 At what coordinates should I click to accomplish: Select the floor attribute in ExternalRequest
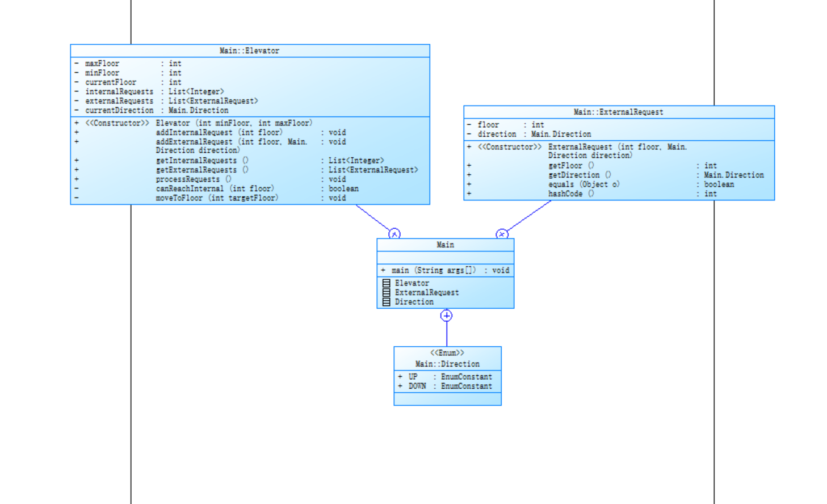(x=505, y=125)
